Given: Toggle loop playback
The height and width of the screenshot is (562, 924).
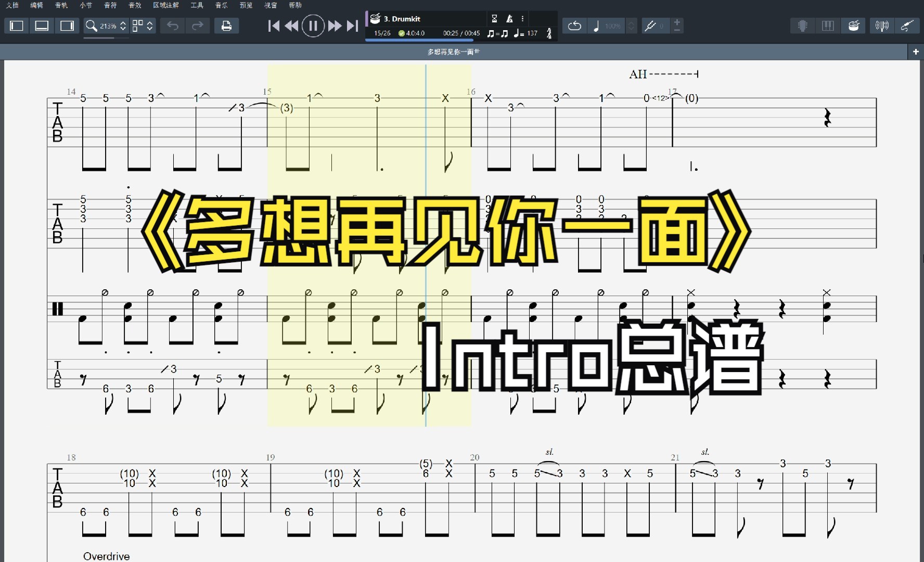Looking at the screenshot, I should pos(574,25).
